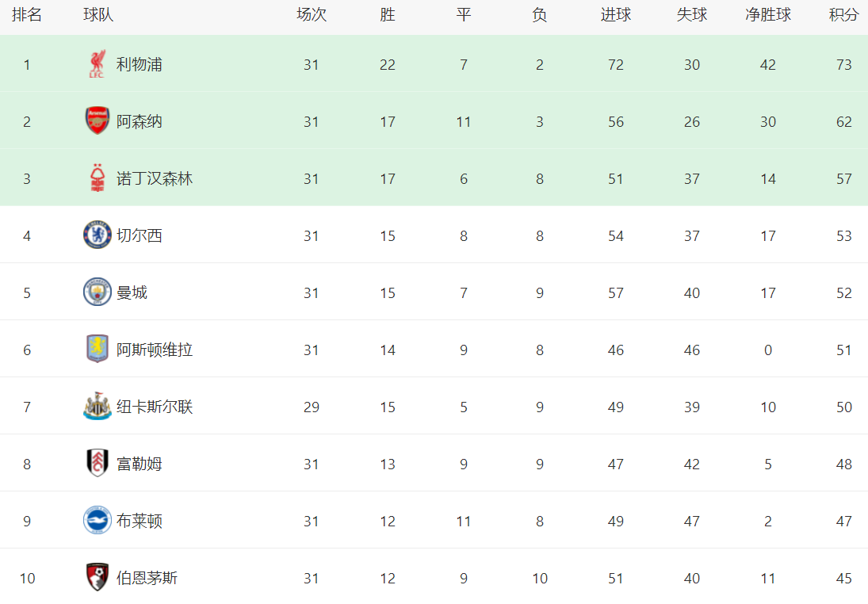Click the Newcastle United crest icon

pyautogui.click(x=98, y=406)
